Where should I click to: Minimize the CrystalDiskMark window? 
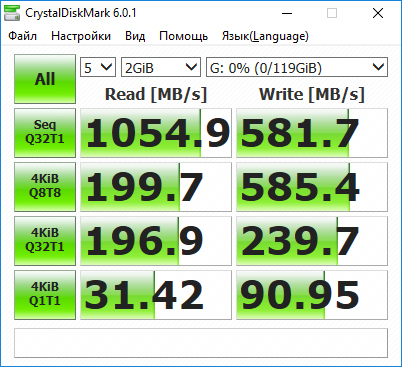click(287, 13)
